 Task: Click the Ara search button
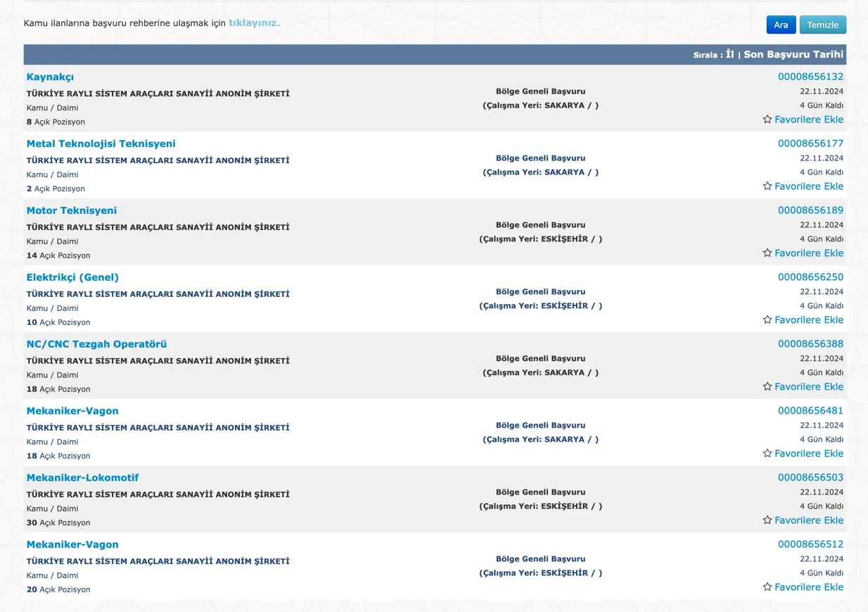pyautogui.click(x=781, y=25)
